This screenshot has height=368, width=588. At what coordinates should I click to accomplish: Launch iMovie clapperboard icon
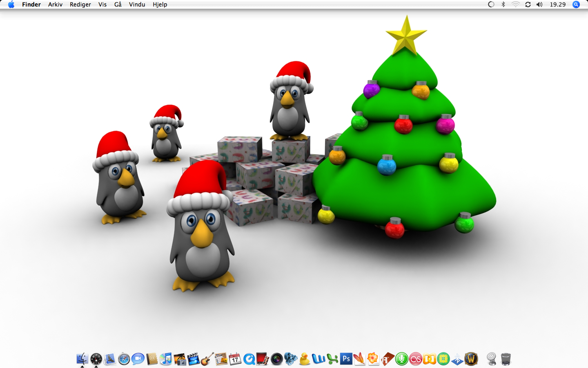point(193,359)
